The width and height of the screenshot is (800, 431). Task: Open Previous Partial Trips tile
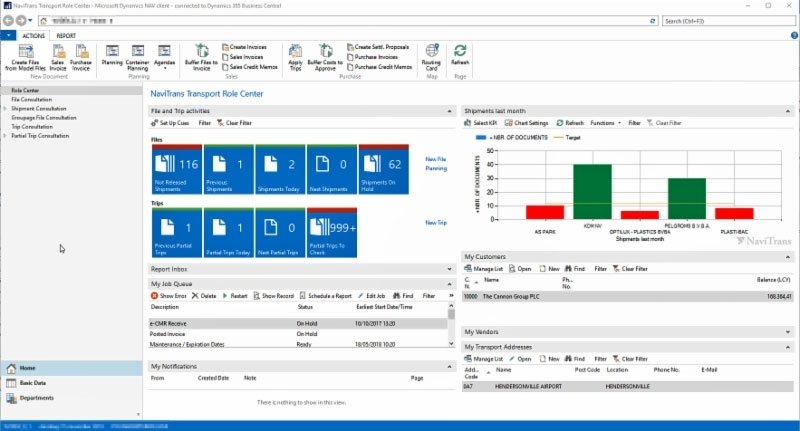click(x=177, y=233)
